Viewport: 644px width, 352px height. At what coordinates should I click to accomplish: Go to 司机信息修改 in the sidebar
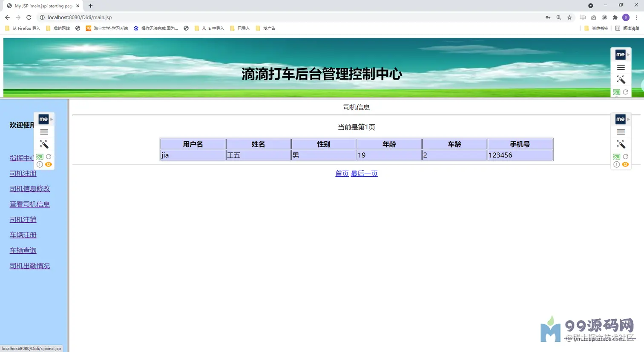[x=30, y=189]
